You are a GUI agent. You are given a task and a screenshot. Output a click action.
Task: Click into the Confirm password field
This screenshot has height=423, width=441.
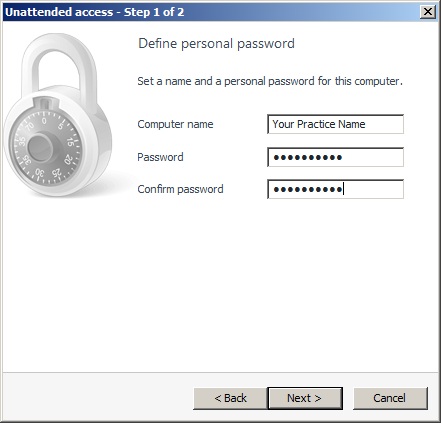[335, 189]
